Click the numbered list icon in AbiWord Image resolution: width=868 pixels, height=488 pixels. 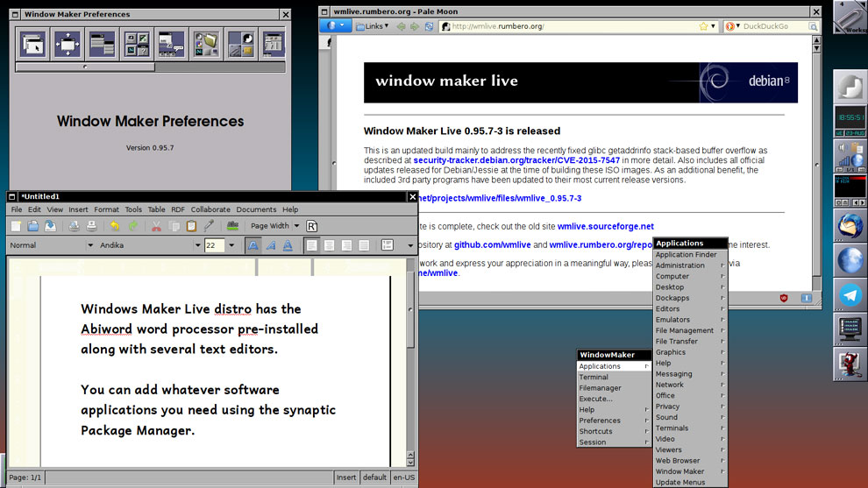(x=387, y=245)
